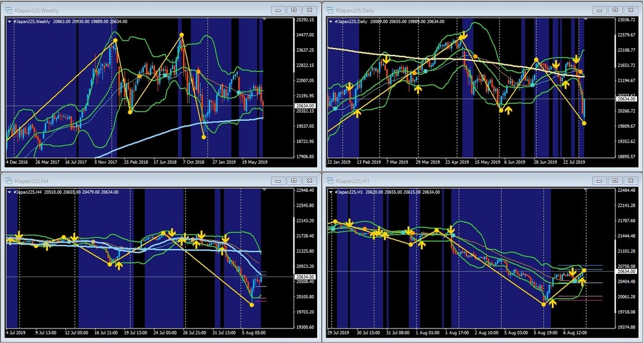This screenshot has width=644, height=343.
Task: Click the 20634.00 current price label on Daily chart
Action: click(626, 99)
